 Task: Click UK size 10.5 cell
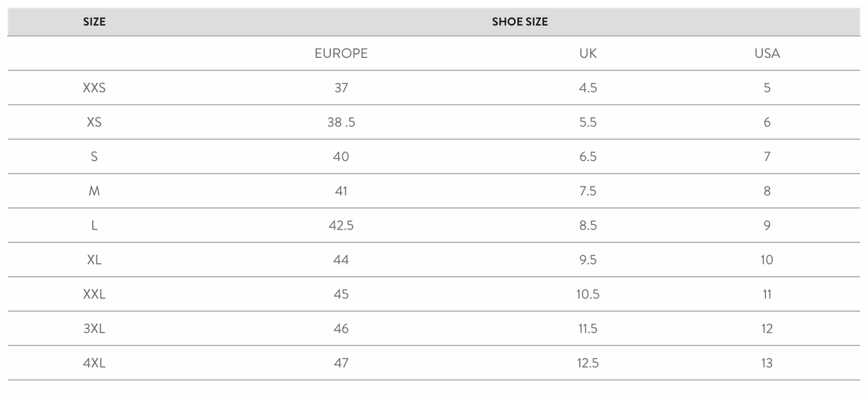[x=588, y=294]
